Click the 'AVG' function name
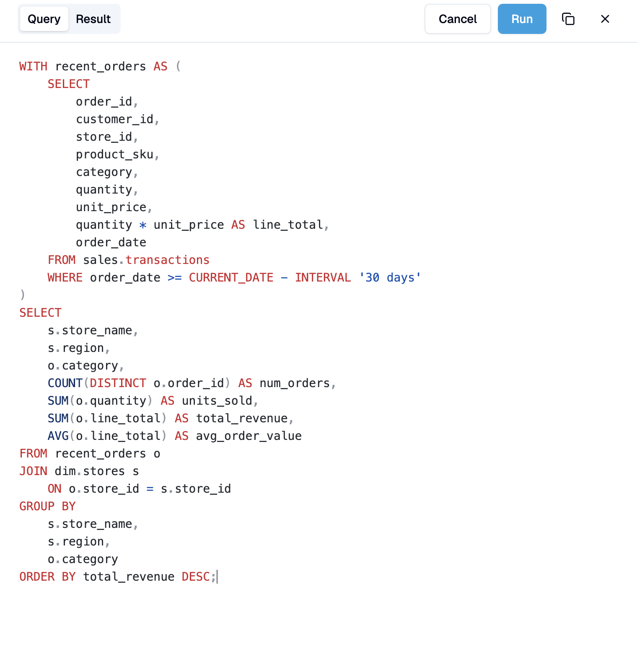The height and width of the screenshot is (672, 637). coord(58,436)
